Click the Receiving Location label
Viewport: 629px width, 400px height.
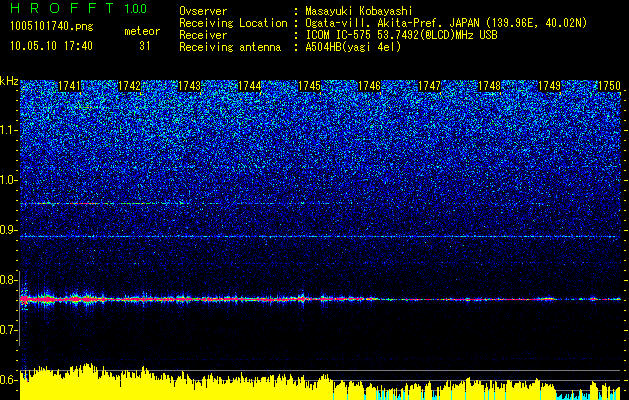coord(233,23)
